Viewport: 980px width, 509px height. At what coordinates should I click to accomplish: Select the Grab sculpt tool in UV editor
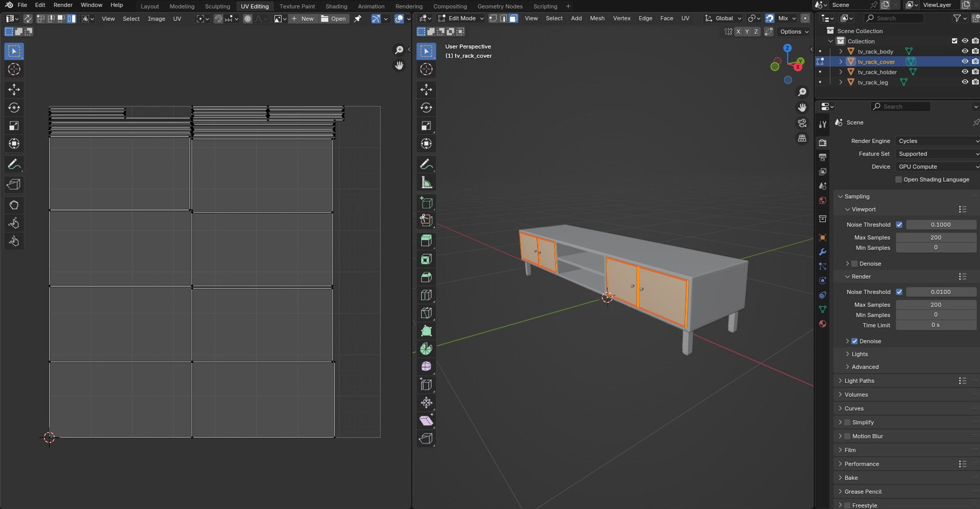tap(14, 205)
